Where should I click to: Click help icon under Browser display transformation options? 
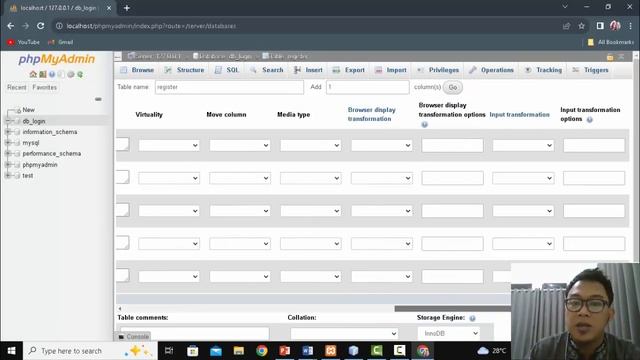coord(424,124)
